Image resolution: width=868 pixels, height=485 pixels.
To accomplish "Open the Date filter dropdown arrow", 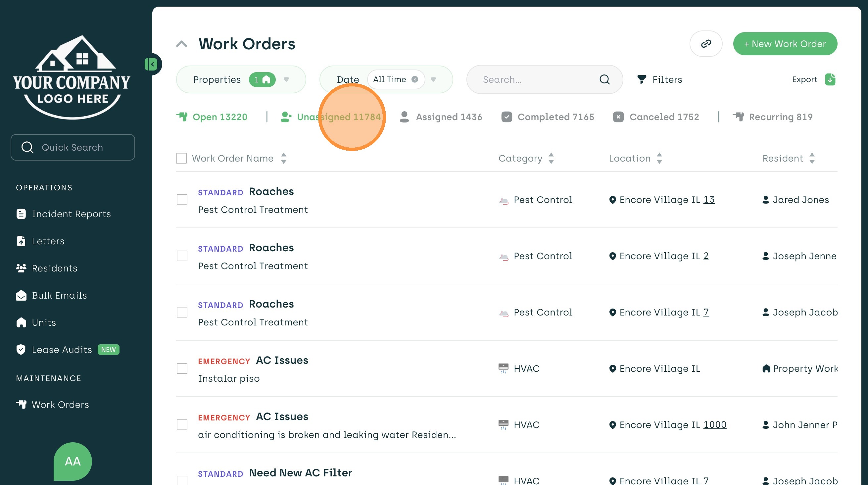I will pos(433,79).
